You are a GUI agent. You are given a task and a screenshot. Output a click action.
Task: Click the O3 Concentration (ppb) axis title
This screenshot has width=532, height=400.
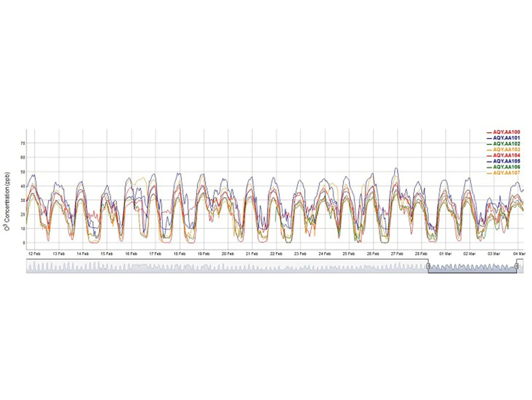[x=7, y=202]
